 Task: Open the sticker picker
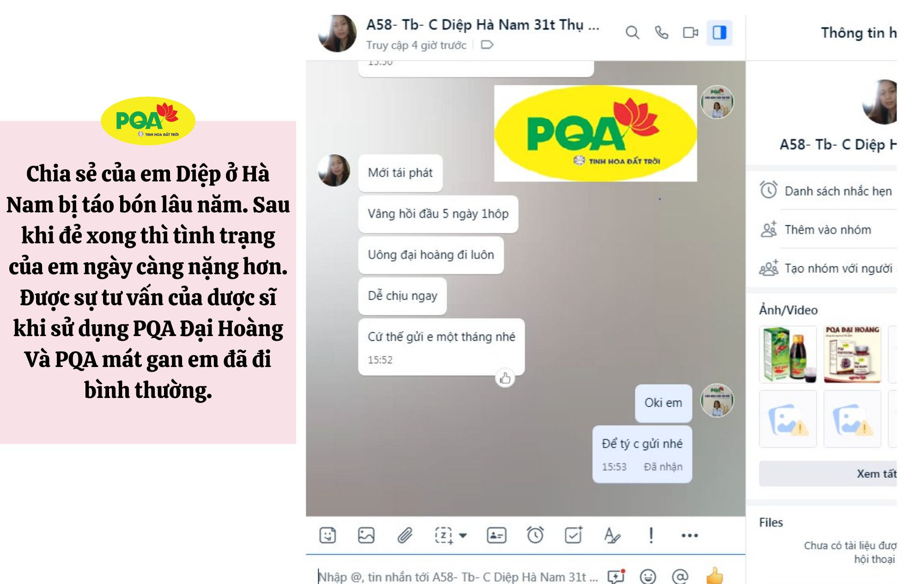328,536
